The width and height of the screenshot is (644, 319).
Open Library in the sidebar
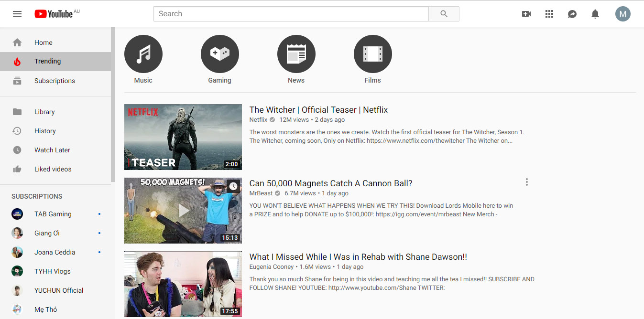[x=55, y=112]
